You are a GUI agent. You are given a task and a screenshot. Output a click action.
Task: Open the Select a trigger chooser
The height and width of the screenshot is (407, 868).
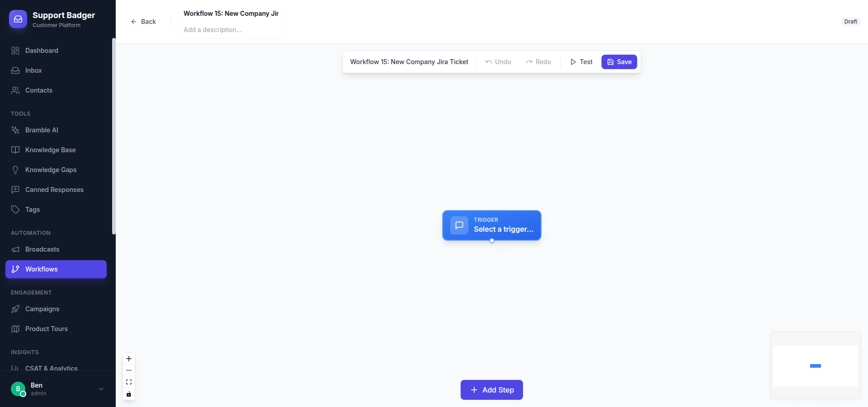tap(491, 225)
